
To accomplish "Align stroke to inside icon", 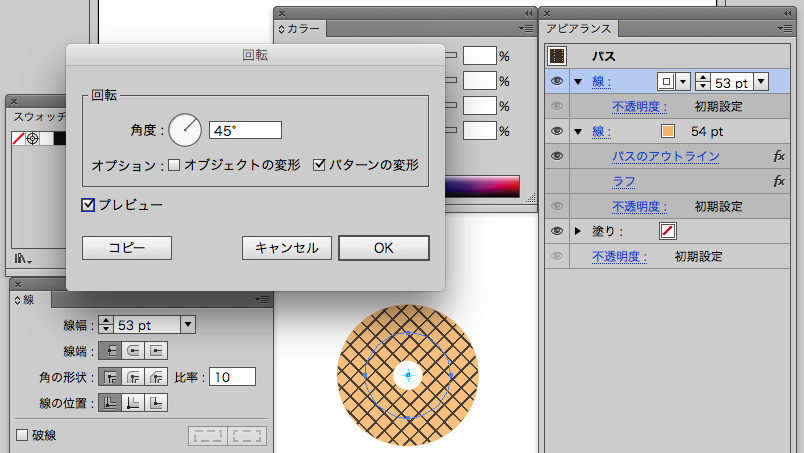I will [x=133, y=403].
